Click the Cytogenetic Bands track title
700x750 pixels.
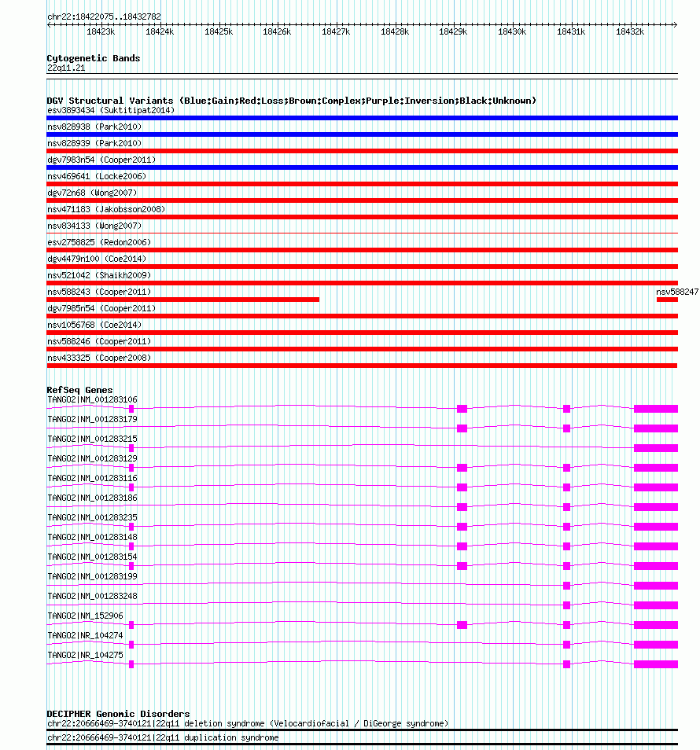[x=94, y=58]
